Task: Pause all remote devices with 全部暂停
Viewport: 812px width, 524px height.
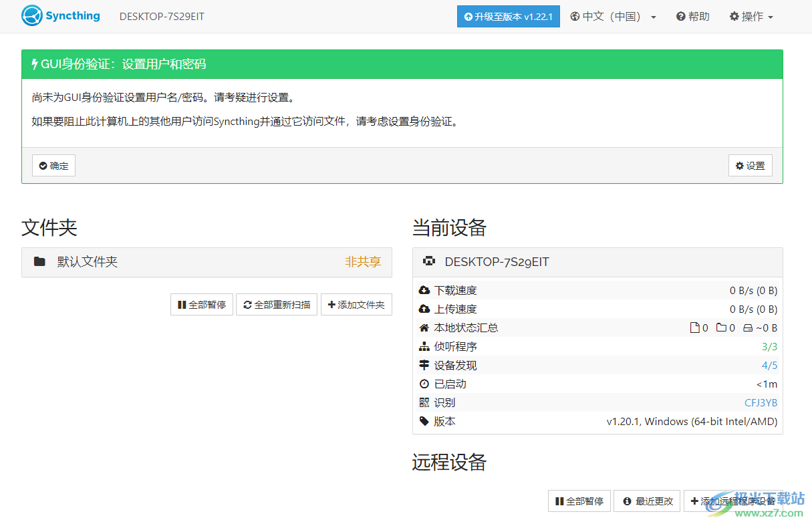Action: [x=579, y=501]
